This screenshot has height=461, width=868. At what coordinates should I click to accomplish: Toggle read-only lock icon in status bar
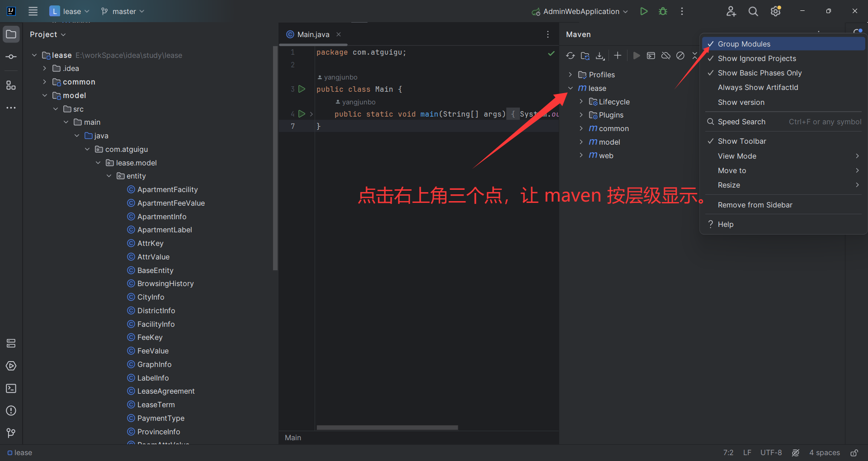point(854,453)
